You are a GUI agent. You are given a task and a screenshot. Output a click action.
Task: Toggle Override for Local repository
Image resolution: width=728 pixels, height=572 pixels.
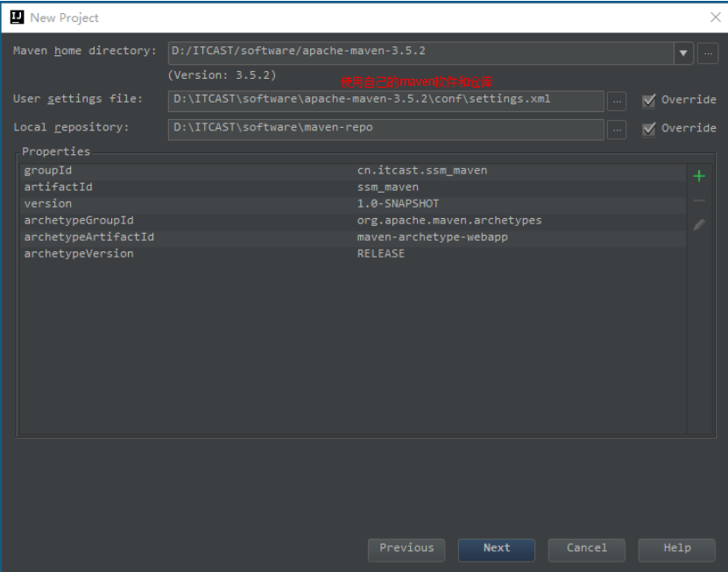(648, 129)
